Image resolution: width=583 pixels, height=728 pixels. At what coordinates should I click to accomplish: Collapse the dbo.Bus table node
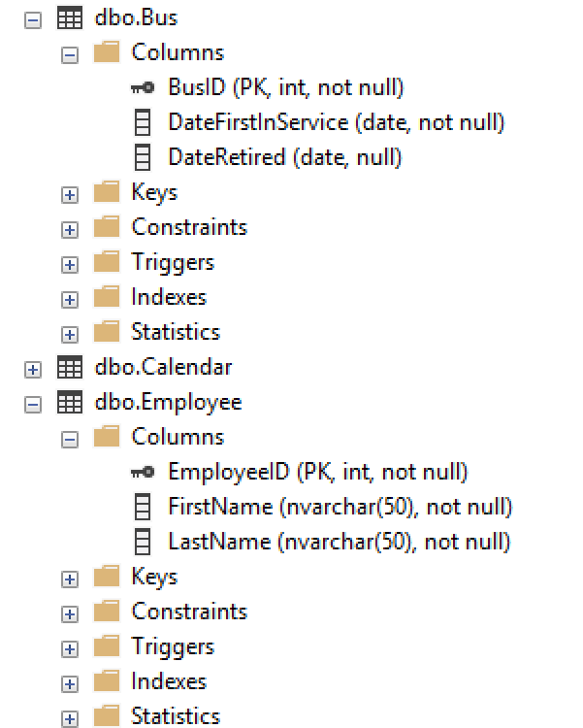(34, 18)
